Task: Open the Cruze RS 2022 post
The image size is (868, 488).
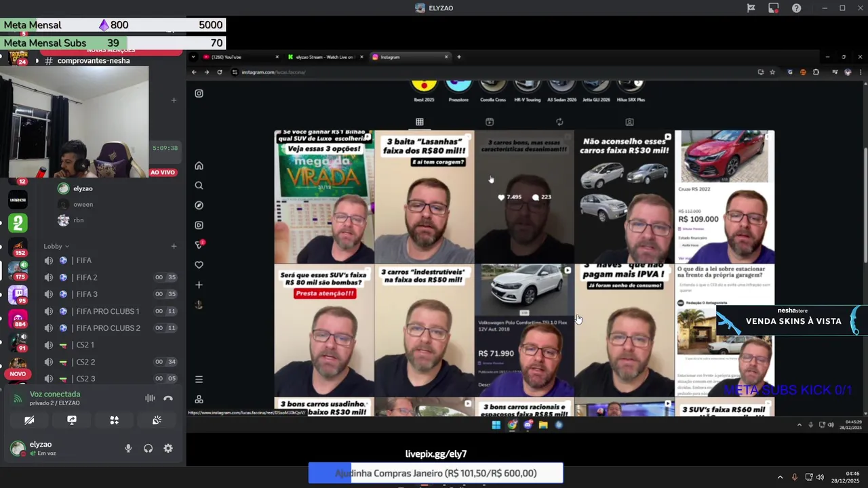Action: point(725,197)
